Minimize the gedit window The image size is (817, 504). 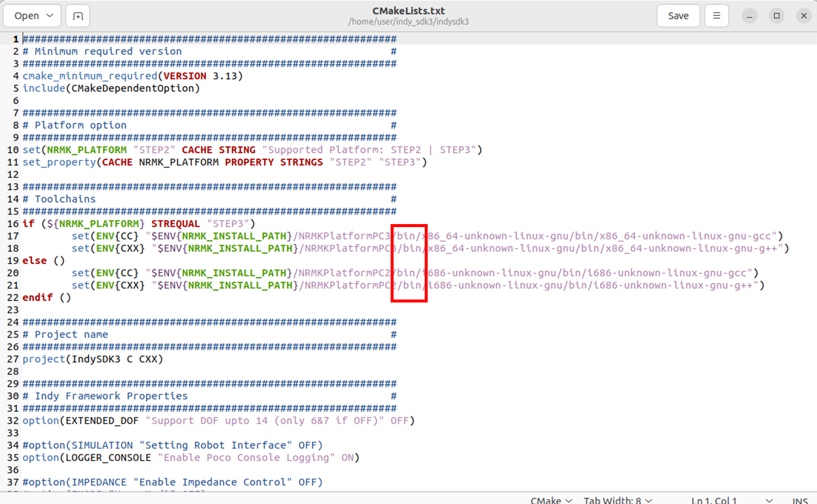[x=749, y=16]
